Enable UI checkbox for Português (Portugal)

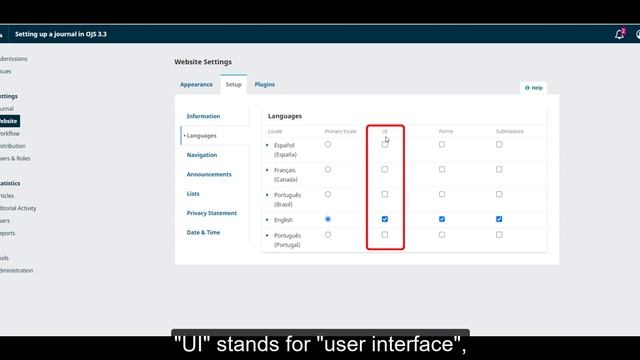(x=385, y=235)
